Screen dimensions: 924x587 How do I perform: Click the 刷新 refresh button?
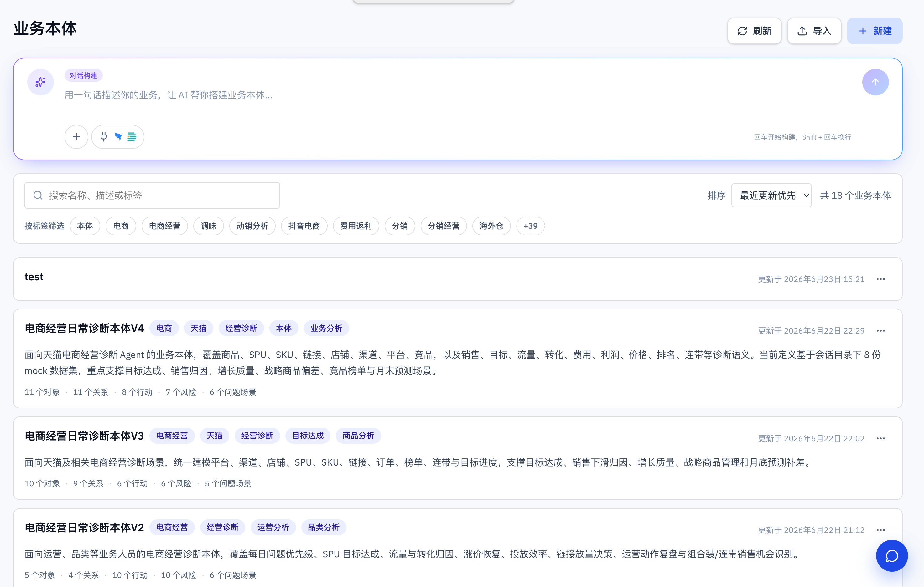click(x=755, y=31)
